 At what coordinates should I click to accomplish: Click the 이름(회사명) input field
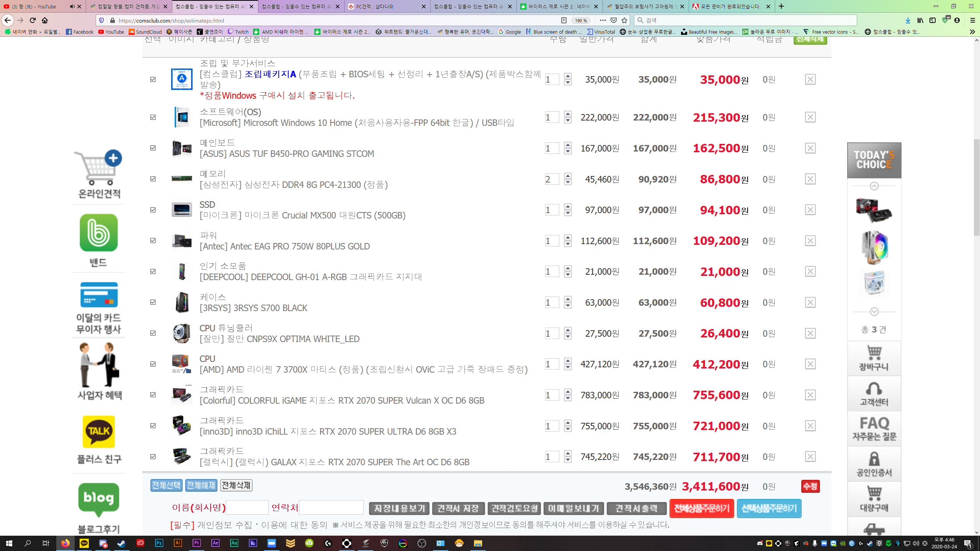click(x=247, y=507)
